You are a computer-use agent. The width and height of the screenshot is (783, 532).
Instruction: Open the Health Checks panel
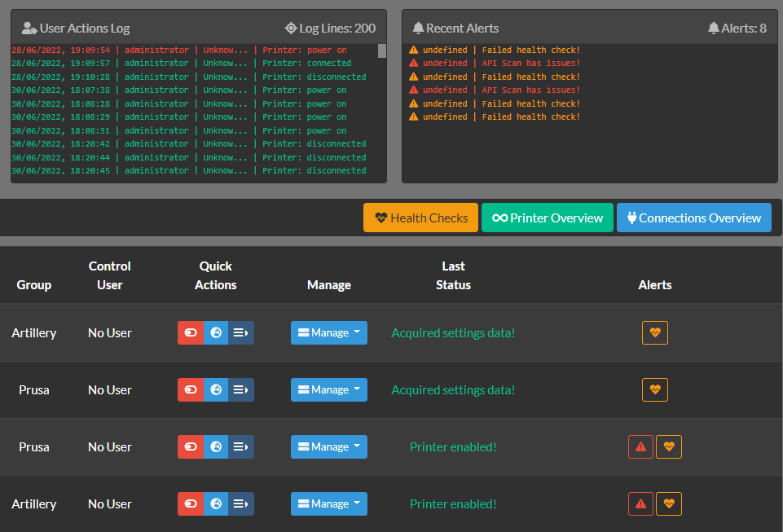pyautogui.click(x=420, y=218)
